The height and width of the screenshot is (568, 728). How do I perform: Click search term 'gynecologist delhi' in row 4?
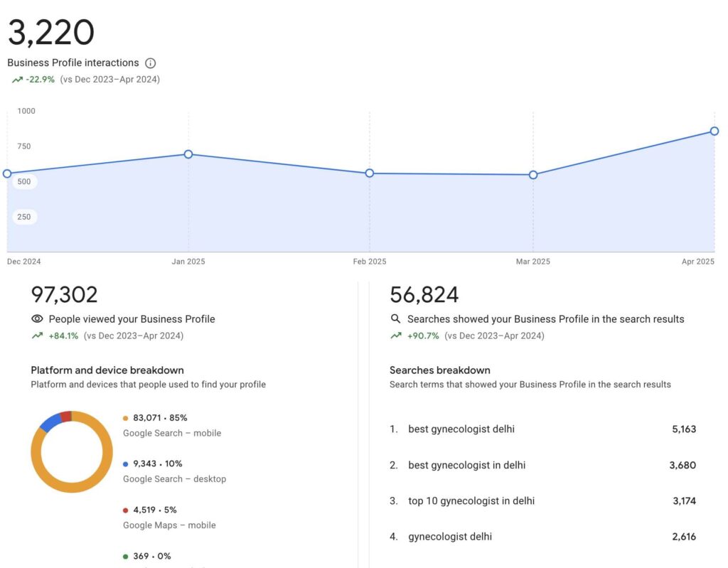(450, 537)
